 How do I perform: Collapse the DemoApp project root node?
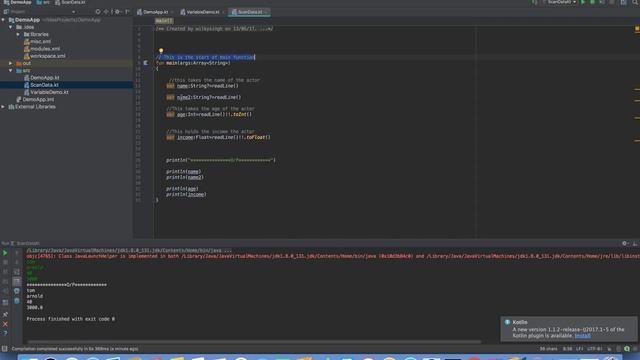(x=3, y=20)
